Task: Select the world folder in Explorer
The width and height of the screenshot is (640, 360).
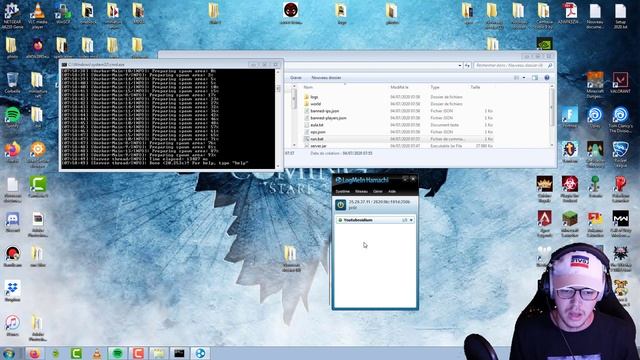Action: pos(315,104)
